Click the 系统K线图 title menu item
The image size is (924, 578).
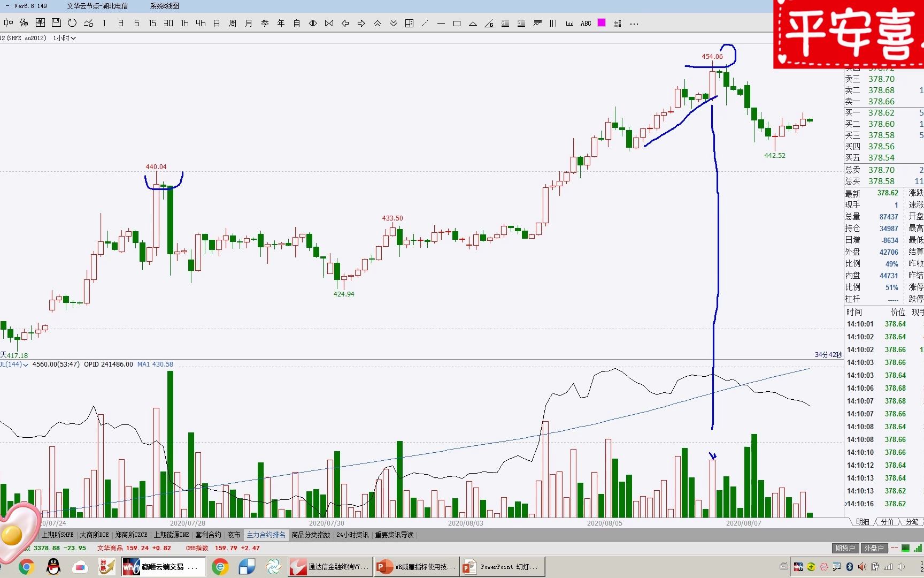point(164,6)
